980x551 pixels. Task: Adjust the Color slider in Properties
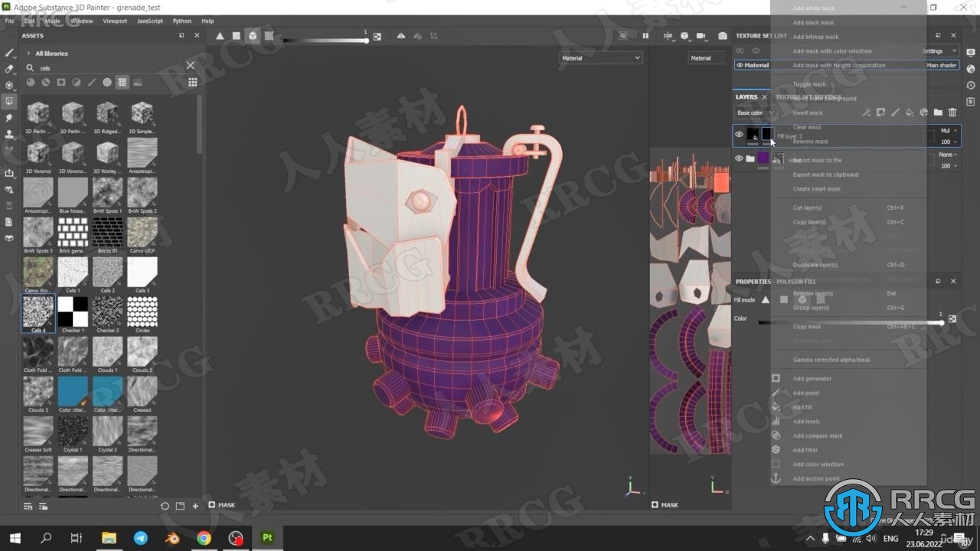click(850, 323)
